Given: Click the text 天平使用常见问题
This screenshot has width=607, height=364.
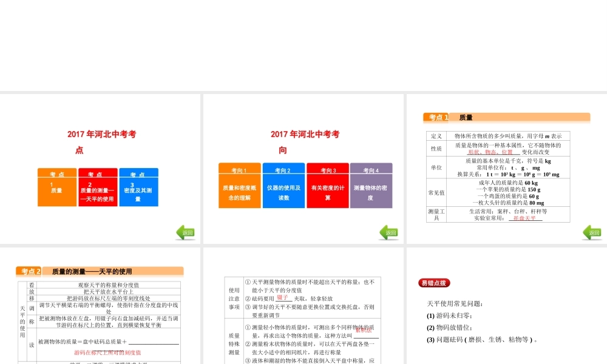Looking at the screenshot, I should point(455,304).
